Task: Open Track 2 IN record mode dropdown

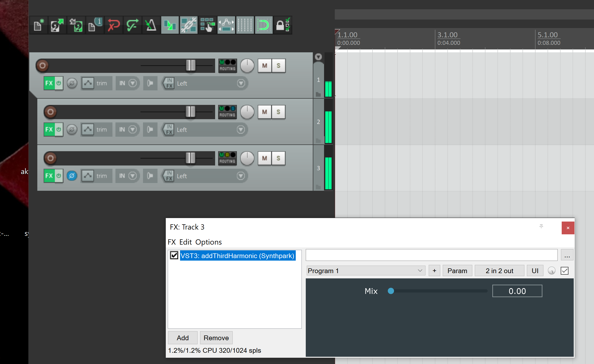Action: 132,130
